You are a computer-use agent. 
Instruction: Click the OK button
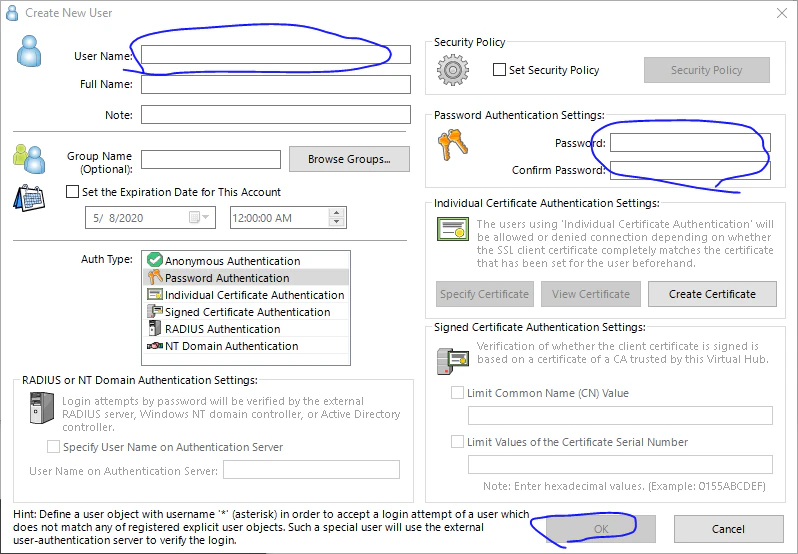[601, 529]
